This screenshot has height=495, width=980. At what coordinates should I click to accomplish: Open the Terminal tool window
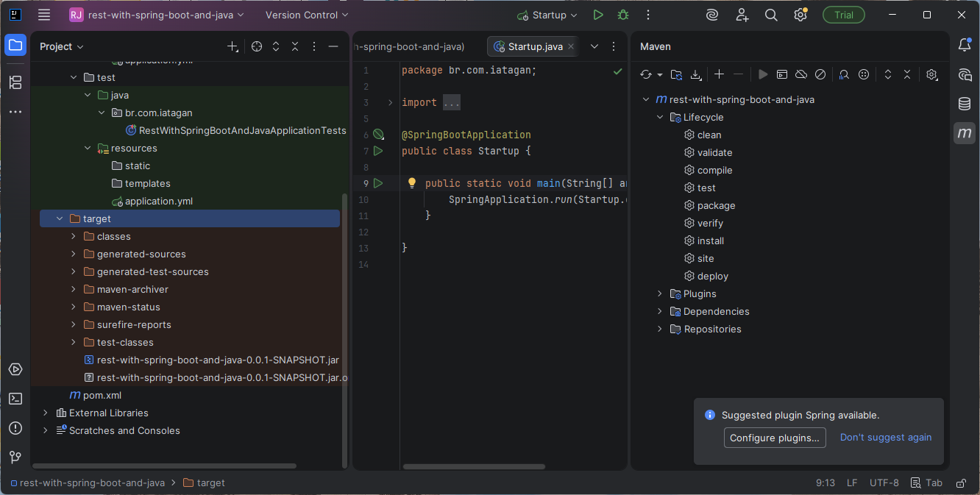point(15,399)
